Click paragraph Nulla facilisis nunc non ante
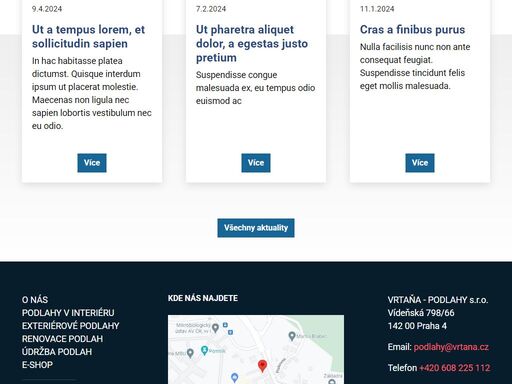Screen dimensions: 512x384 tap(415, 66)
